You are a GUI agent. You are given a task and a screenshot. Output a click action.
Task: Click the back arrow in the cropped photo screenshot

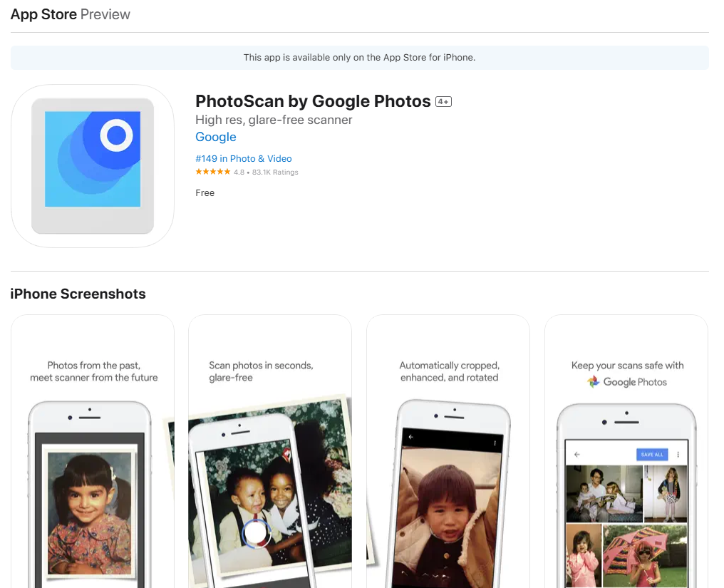pyautogui.click(x=410, y=436)
